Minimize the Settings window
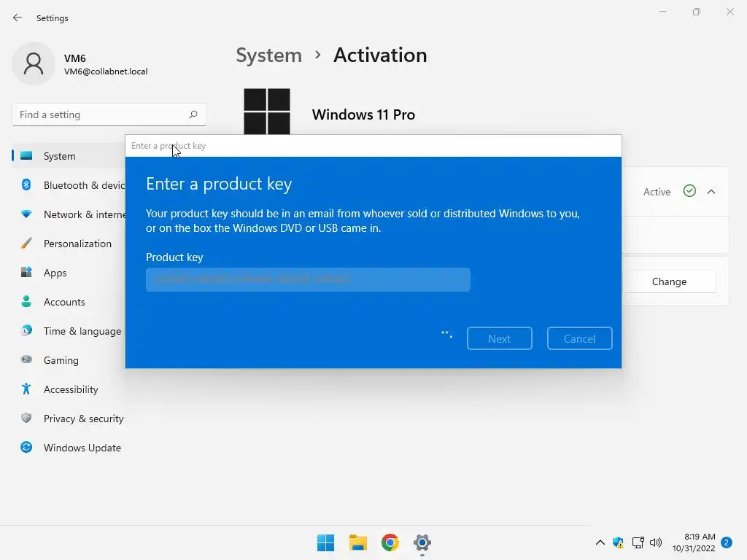The image size is (747, 560). (x=662, y=12)
